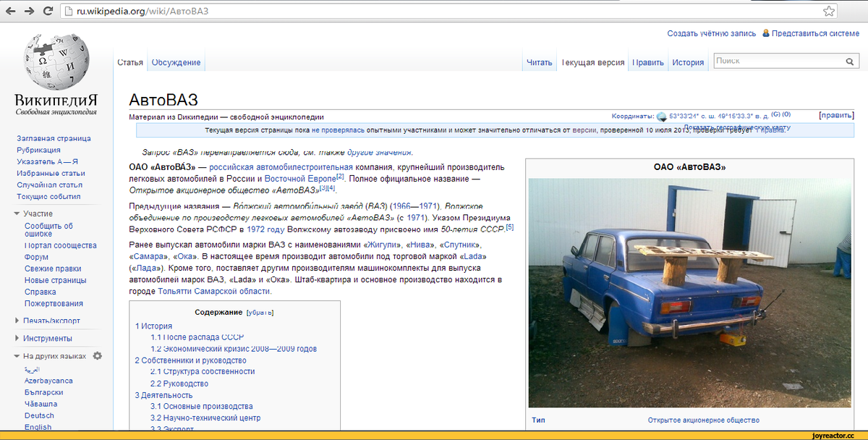Open Портал сообщества link

(x=60, y=246)
